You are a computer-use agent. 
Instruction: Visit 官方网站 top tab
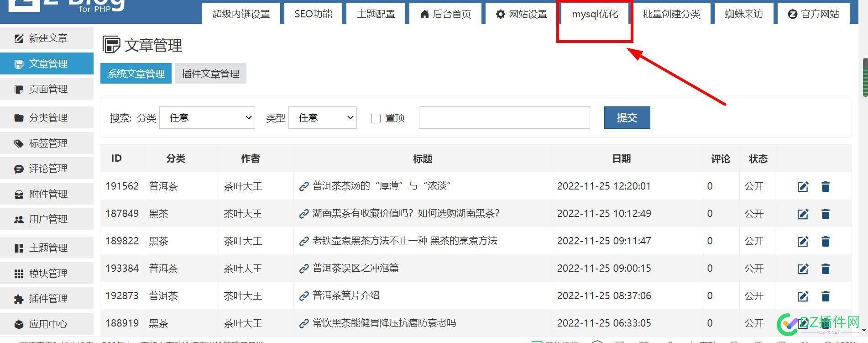tap(814, 14)
